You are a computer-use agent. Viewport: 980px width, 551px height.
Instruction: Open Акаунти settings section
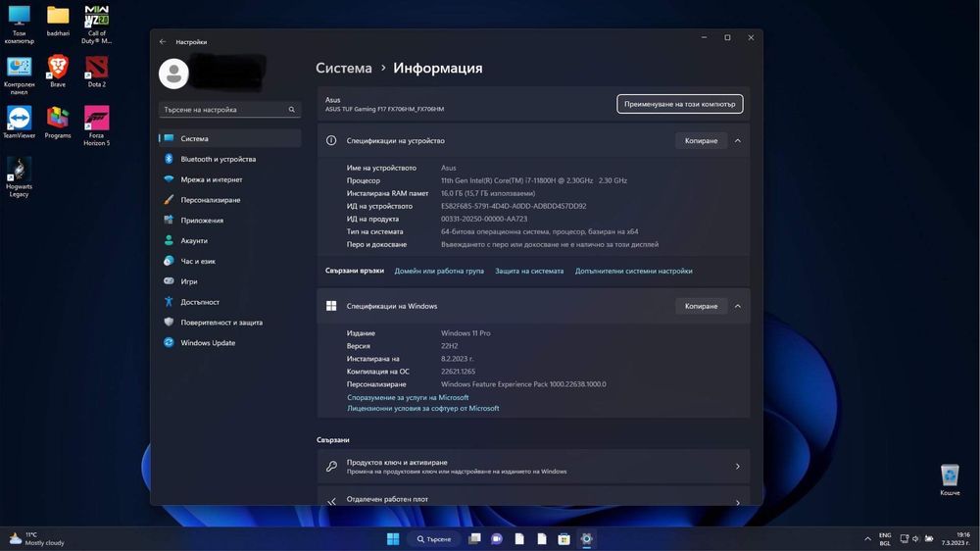229,241
